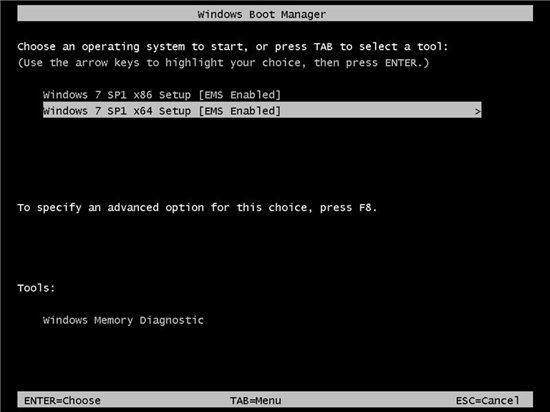Click ESC=Cancel in the bottom bar
Screen dimensions: 550x412
point(487,400)
